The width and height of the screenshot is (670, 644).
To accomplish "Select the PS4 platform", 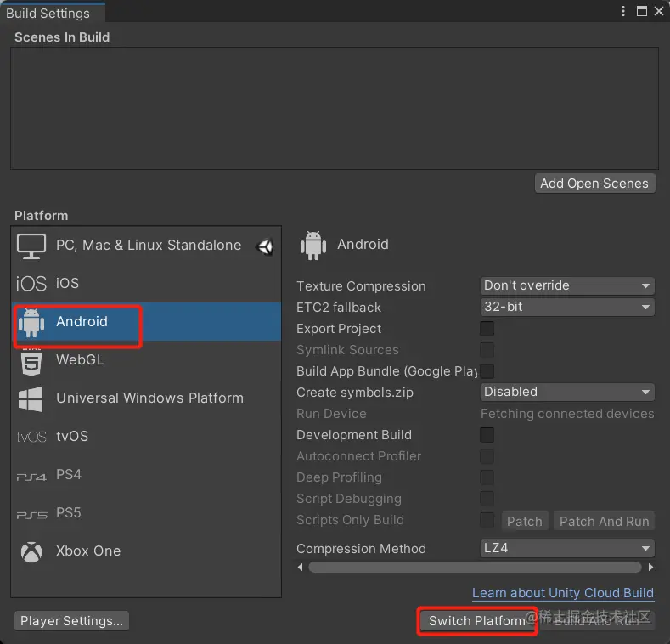I will pyautogui.click(x=146, y=475).
